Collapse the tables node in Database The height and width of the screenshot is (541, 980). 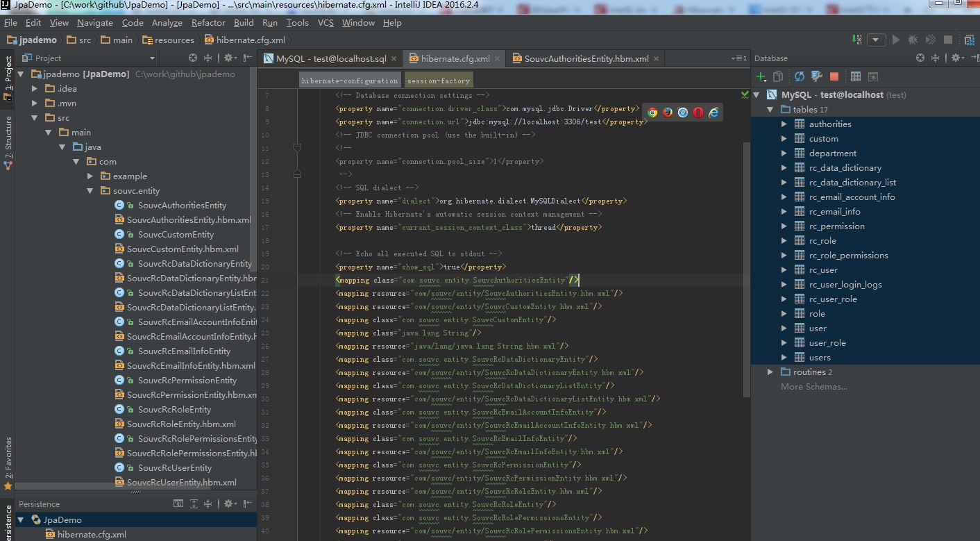point(770,109)
